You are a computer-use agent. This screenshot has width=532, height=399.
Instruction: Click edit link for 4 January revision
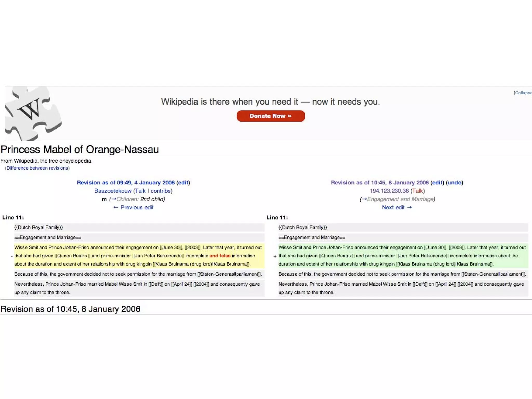tap(183, 183)
